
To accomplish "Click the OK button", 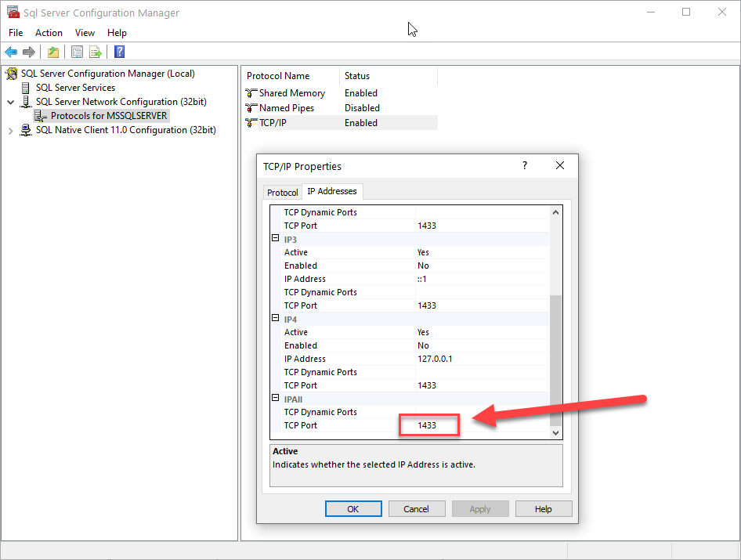I will coord(353,509).
